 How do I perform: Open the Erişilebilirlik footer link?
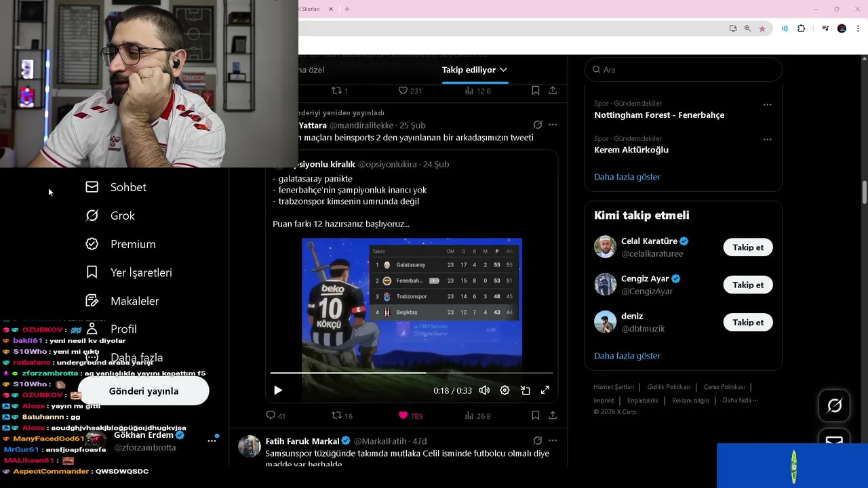[643, 401]
